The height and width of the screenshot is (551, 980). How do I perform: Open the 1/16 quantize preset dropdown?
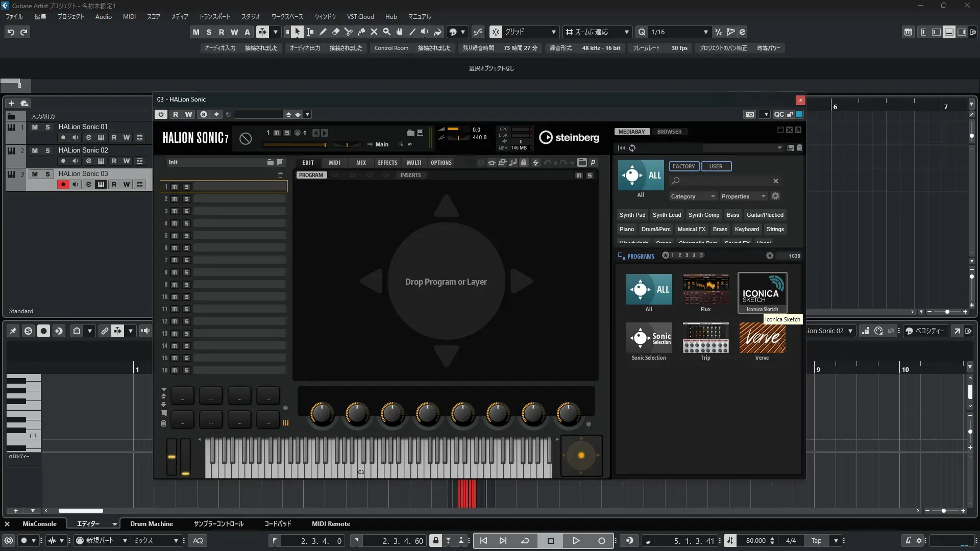point(705,32)
